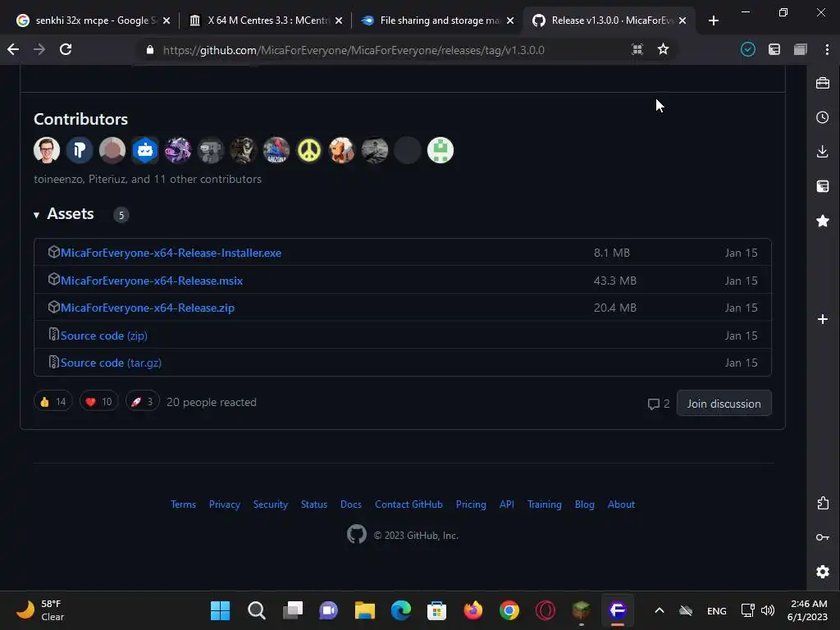Open the Privacy footer link
The image size is (840, 630).
point(225,504)
